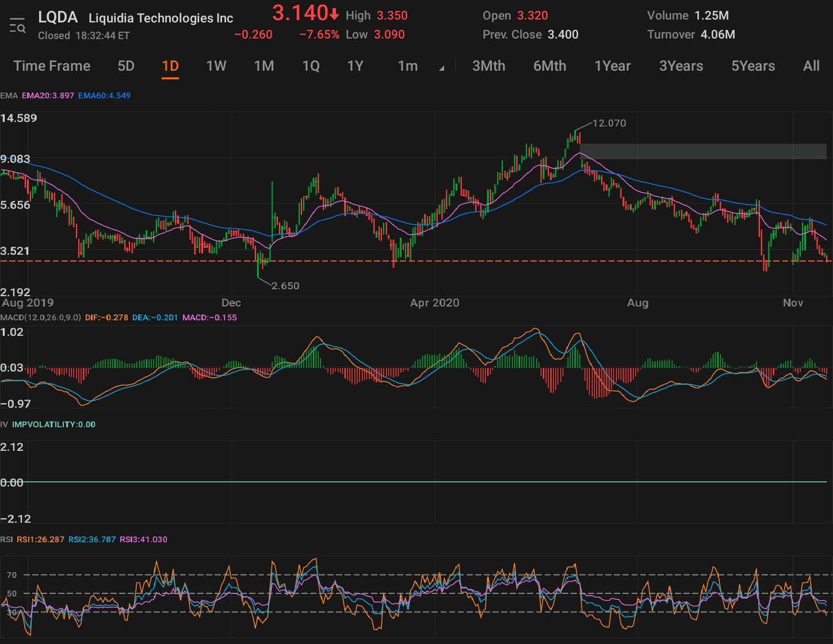833x644 pixels.
Task: Choose the 1Y time frame
Action: click(x=356, y=66)
